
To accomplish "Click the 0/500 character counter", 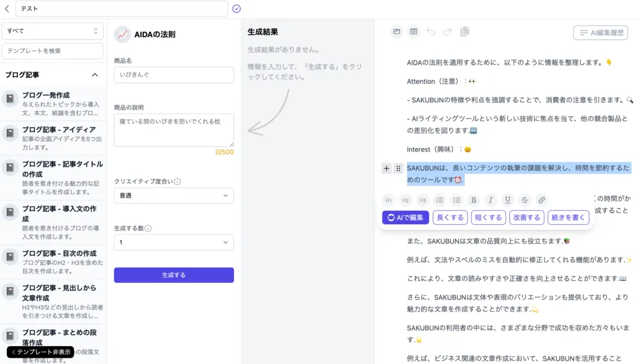I will pyautogui.click(x=224, y=152).
